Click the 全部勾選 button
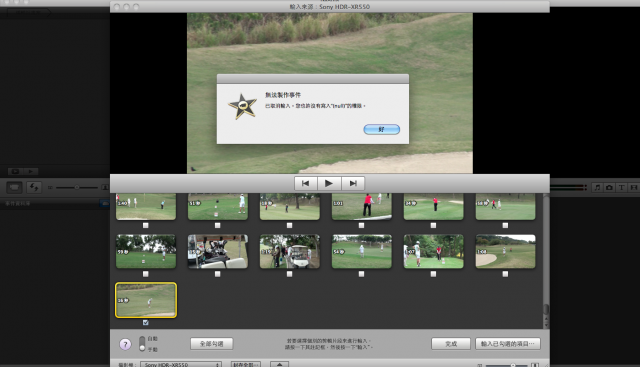This screenshot has width=640, height=367. [211, 344]
